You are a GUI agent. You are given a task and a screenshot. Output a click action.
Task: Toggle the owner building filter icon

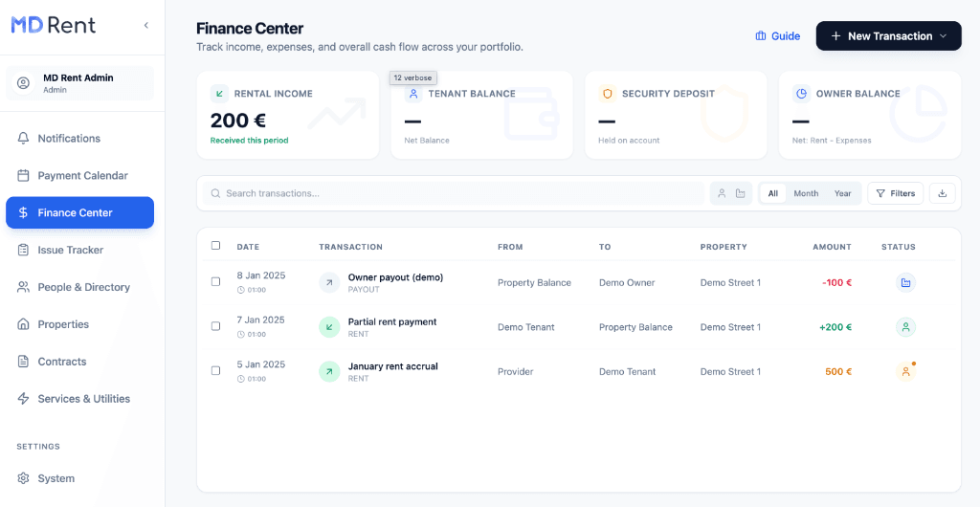(741, 193)
